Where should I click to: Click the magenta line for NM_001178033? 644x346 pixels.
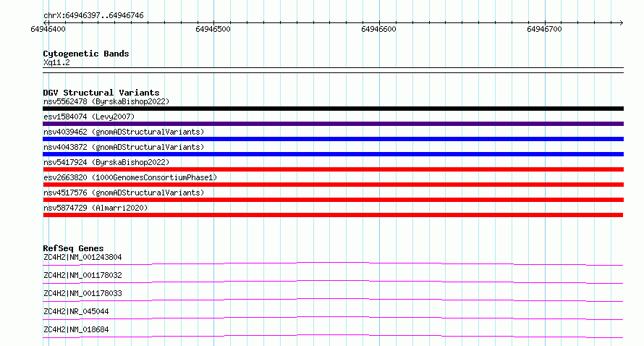333,300
